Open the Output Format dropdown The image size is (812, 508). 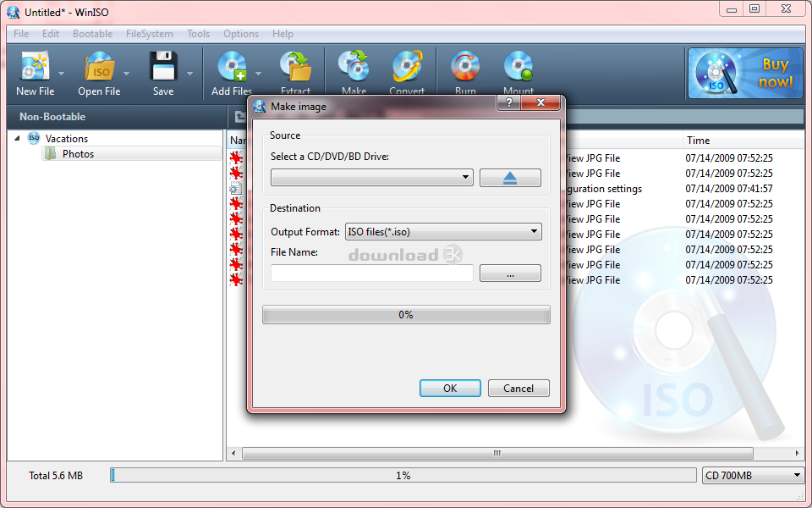[x=534, y=231]
